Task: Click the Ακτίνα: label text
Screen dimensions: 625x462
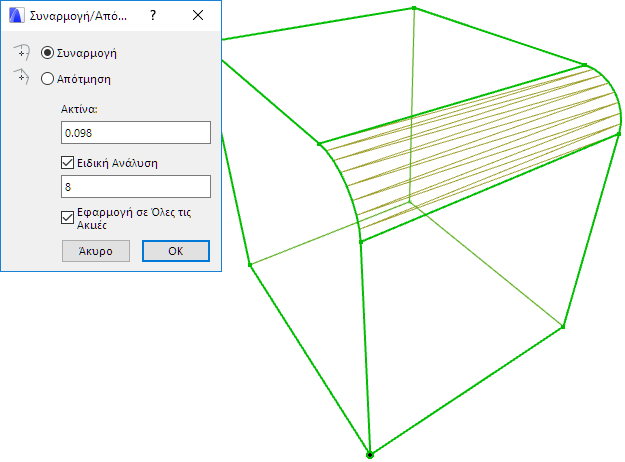Action: (x=79, y=109)
